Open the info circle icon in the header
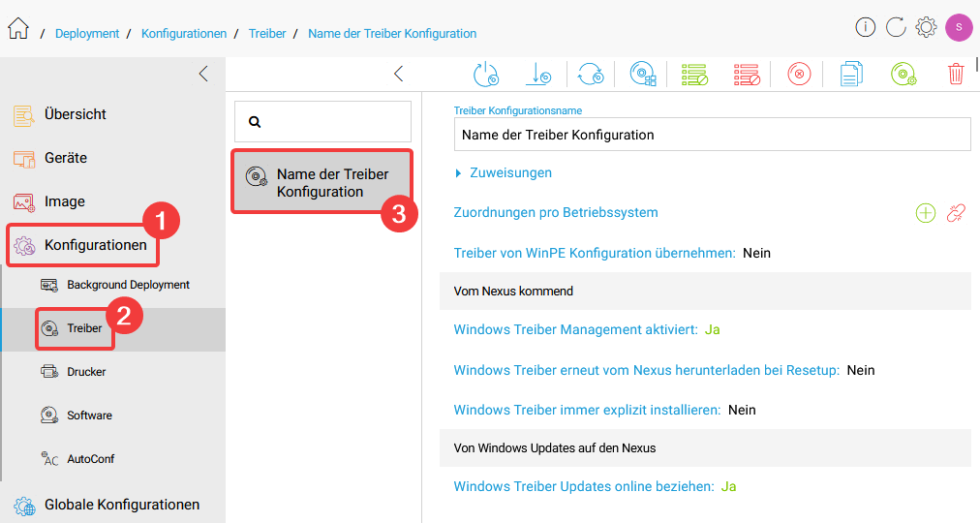980x523 pixels. coord(865,27)
